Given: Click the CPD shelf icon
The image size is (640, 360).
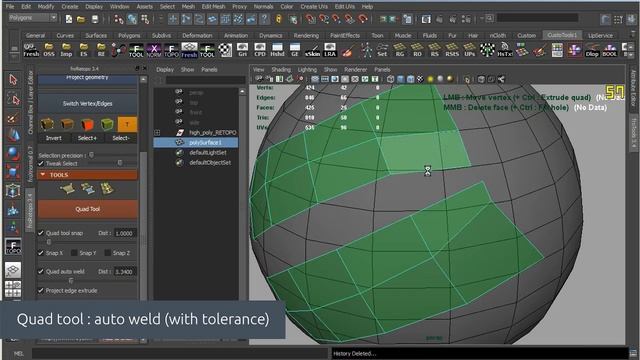Looking at the screenshot, I should (260, 50).
